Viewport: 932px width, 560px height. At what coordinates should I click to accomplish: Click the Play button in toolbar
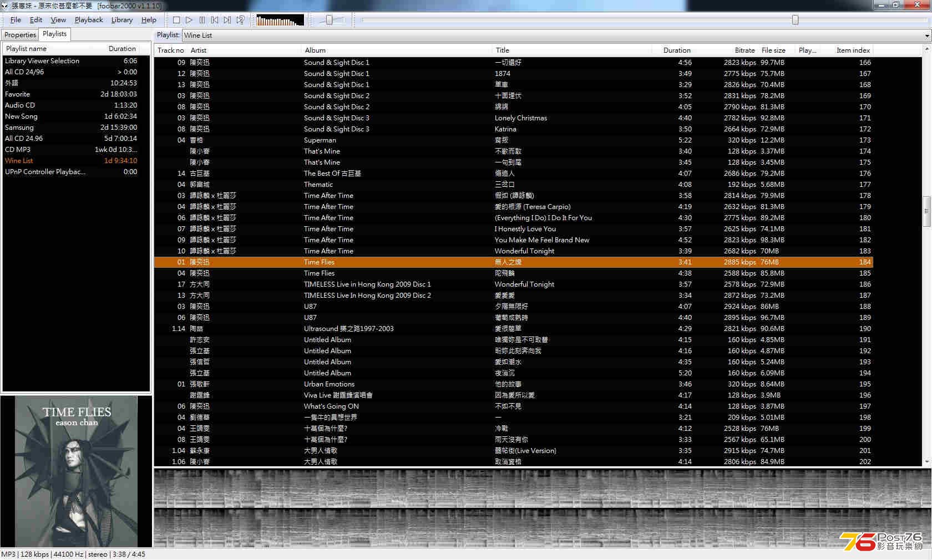189,20
